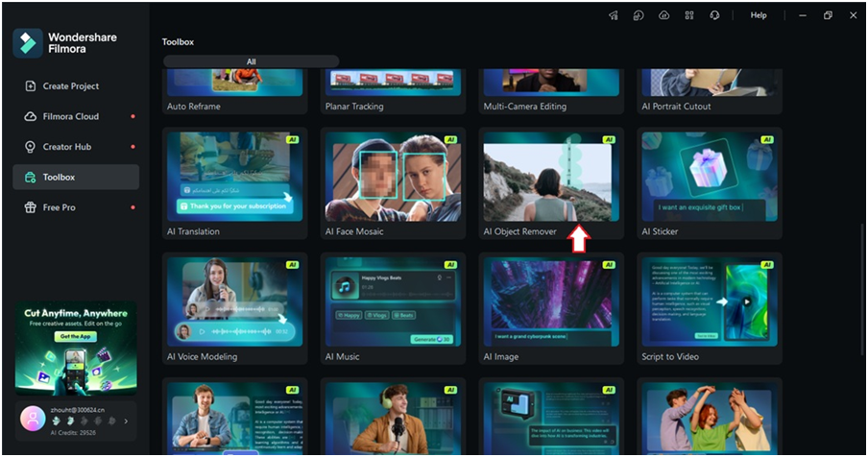Launch Multi-Camera Editing
Image resolution: width=868 pixels, height=457 pixels.
(551, 91)
